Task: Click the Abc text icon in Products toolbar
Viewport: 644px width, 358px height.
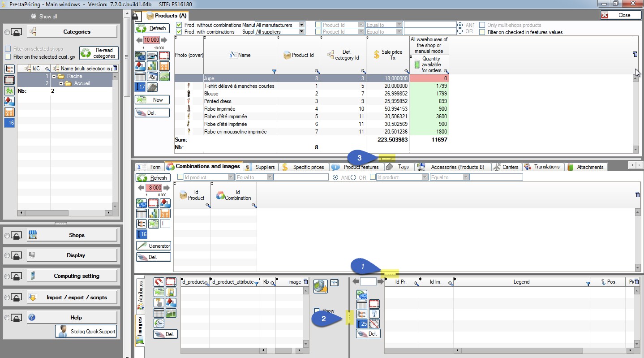Action: coord(152,77)
